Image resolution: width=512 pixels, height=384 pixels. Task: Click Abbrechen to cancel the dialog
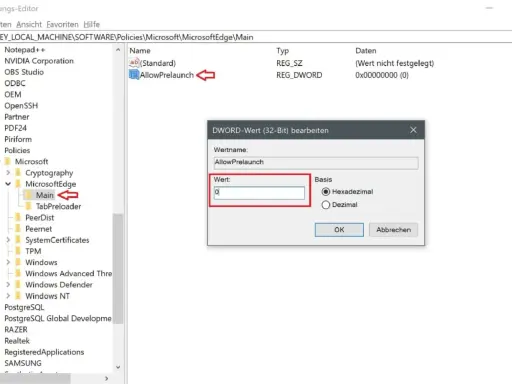point(393,230)
